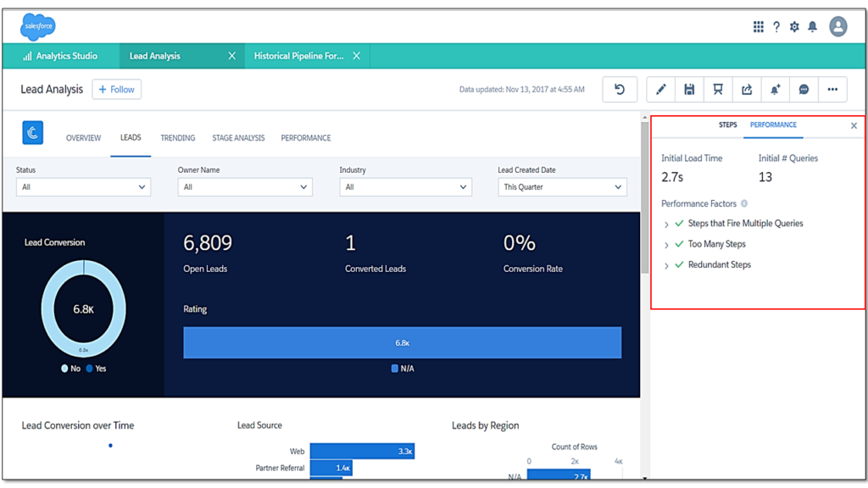Image resolution: width=868 pixels, height=488 pixels.
Task: Switch to the Overview page tab
Action: tap(84, 138)
